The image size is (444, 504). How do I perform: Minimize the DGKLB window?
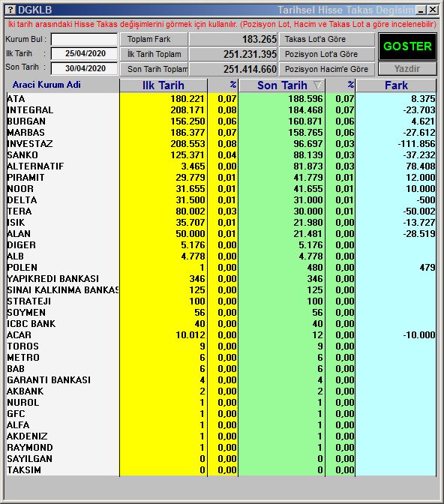point(421,10)
